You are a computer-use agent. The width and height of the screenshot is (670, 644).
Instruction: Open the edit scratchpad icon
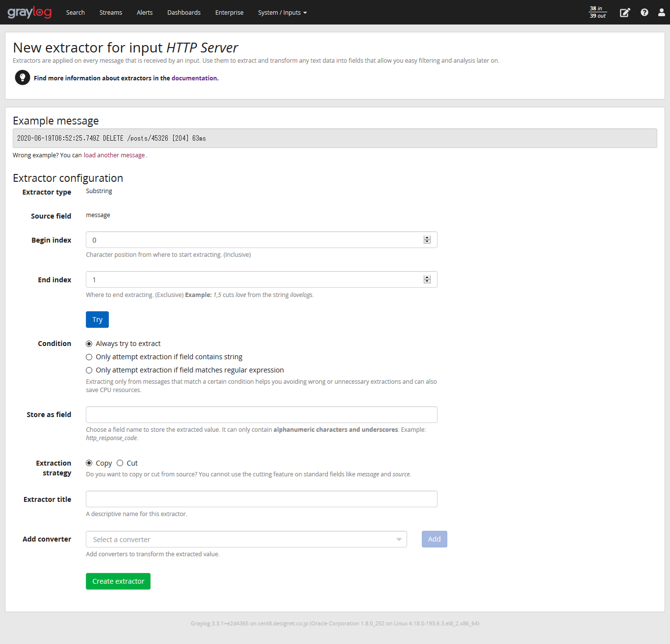(x=625, y=13)
